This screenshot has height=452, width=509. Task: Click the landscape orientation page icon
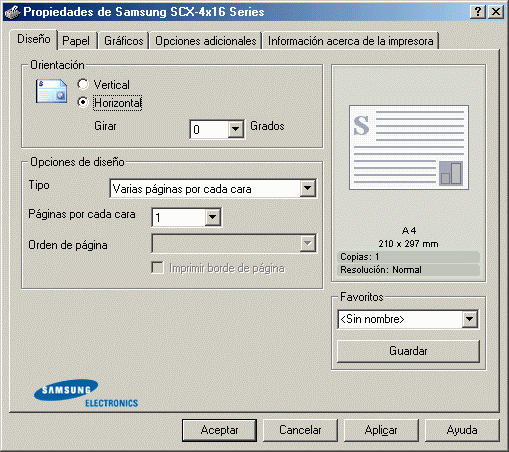(52, 91)
